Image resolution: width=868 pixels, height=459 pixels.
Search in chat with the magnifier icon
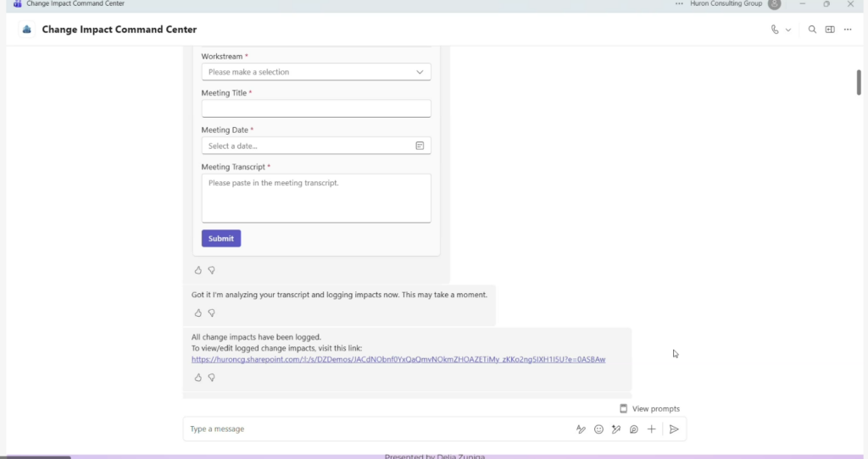click(x=812, y=30)
